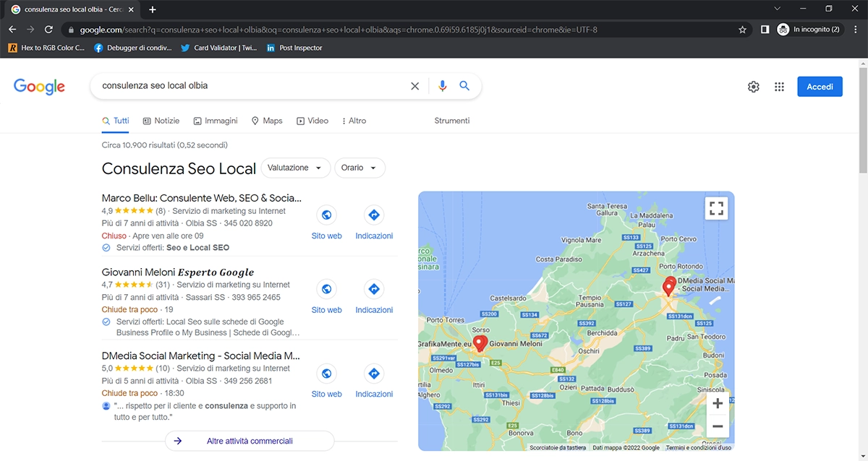This screenshot has height=461, width=868.
Task: Open new browser tab with plus
Action: pyautogui.click(x=153, y=9)
